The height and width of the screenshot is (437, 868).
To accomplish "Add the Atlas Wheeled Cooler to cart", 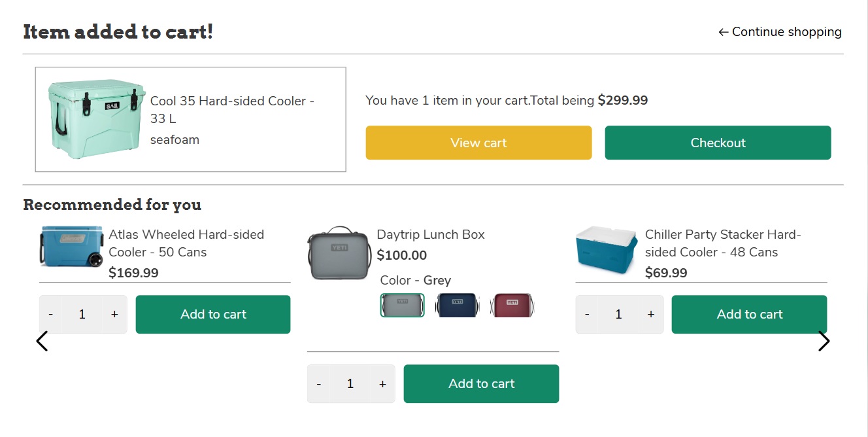I will click(213, 314).
